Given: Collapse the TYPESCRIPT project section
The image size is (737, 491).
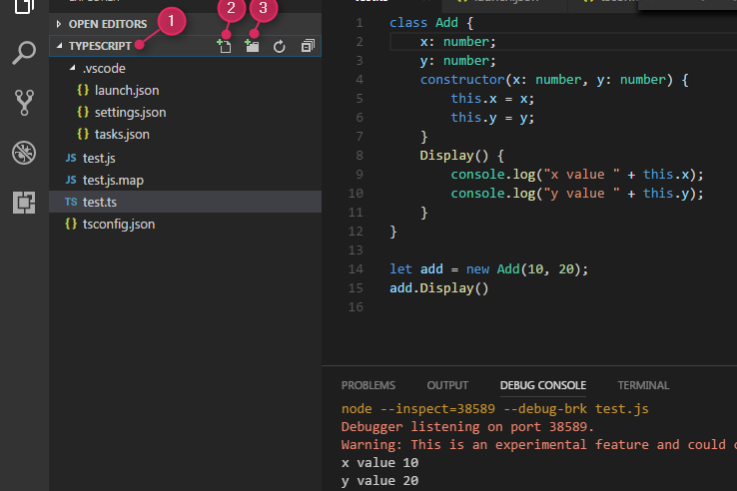Looking at the screenshot, I should tap(99, 46).
